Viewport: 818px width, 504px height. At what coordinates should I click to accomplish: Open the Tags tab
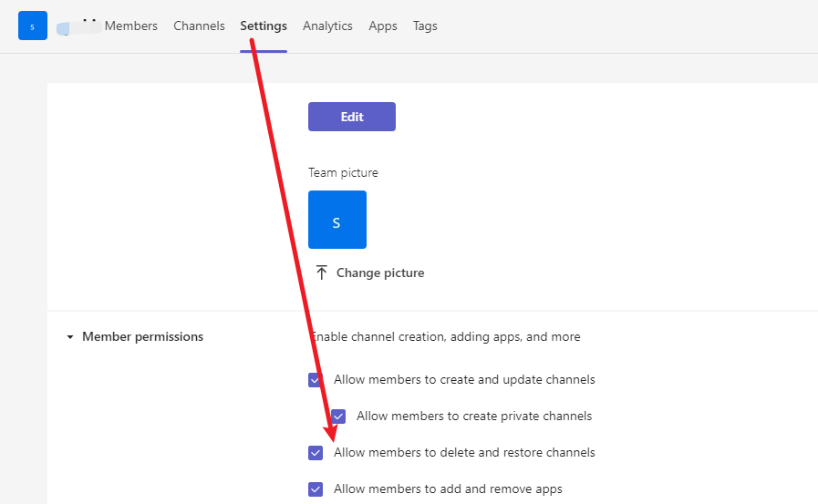[425, 26]
